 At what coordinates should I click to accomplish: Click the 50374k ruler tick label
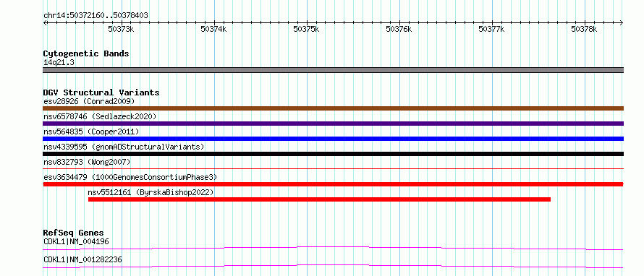[213, 29]
